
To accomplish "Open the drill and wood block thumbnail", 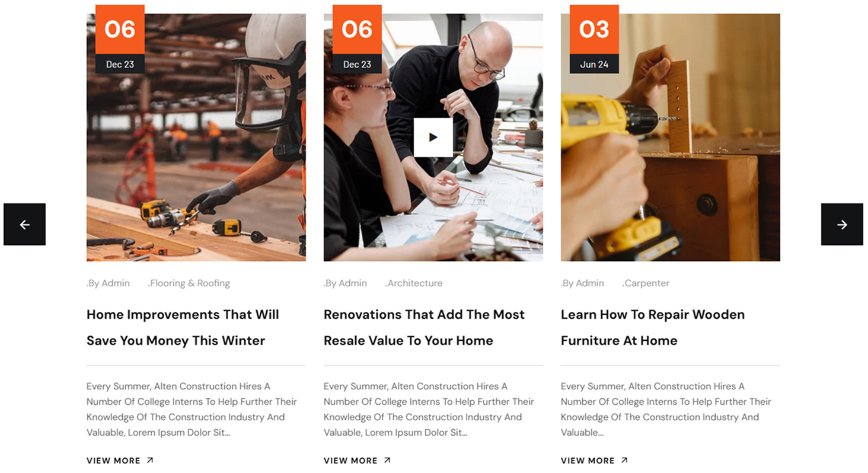I will tap(671, 138).
